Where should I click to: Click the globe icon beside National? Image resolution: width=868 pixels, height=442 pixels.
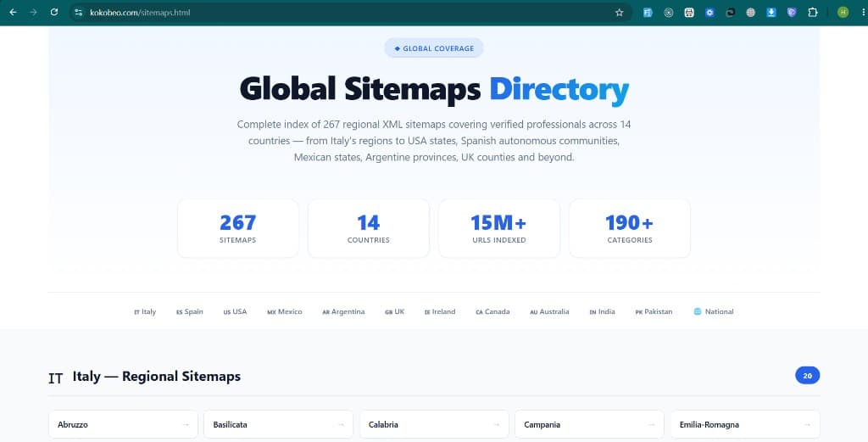(698, 312)
